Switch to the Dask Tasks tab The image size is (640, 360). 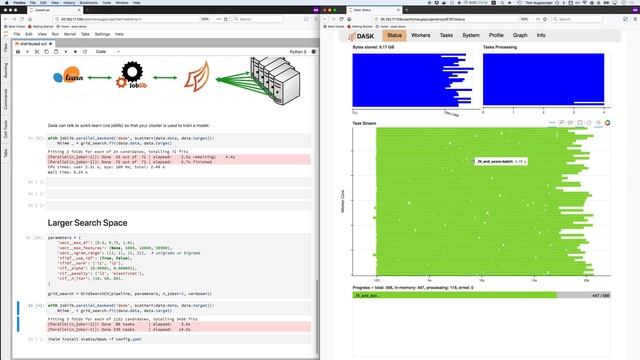pos(446,36)
